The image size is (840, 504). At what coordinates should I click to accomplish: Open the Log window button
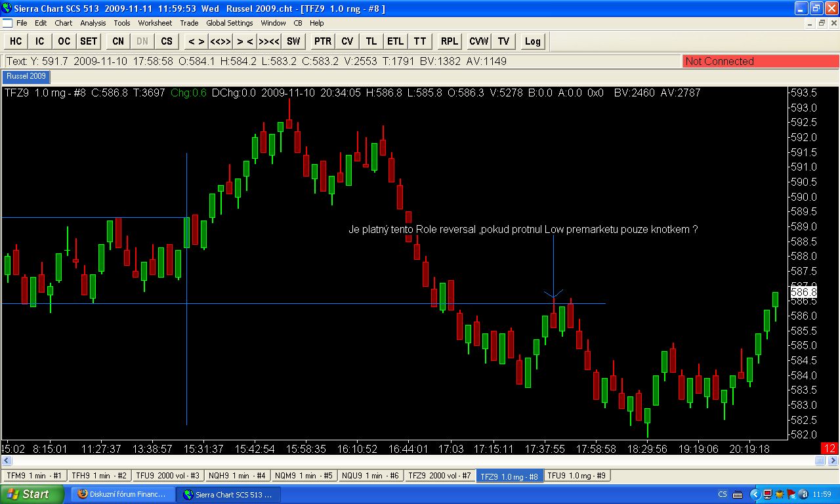point(533,41)
